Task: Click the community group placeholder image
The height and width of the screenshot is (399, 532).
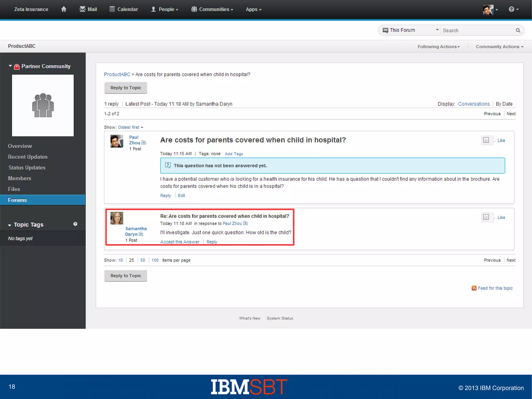Action: click(x=43, y=105)
